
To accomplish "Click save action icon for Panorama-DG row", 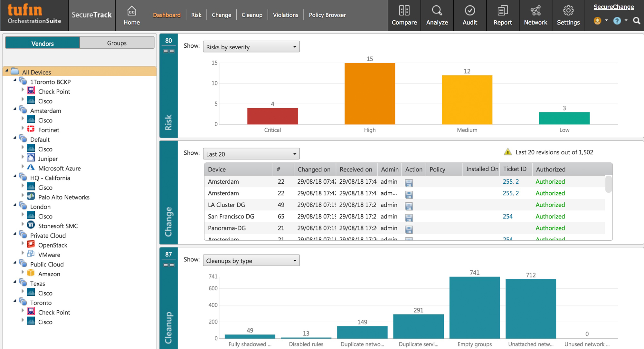I will pyautogui.click(x=409, y=229).
